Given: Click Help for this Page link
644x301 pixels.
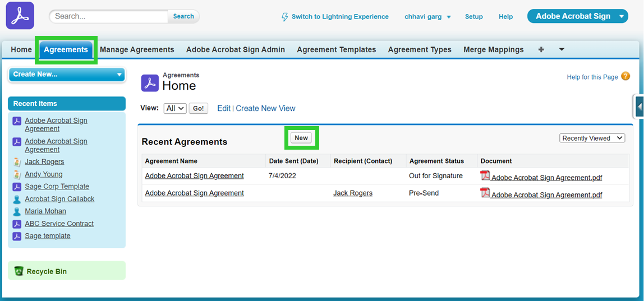Looking at the screenshot, I should click(592, 77).
